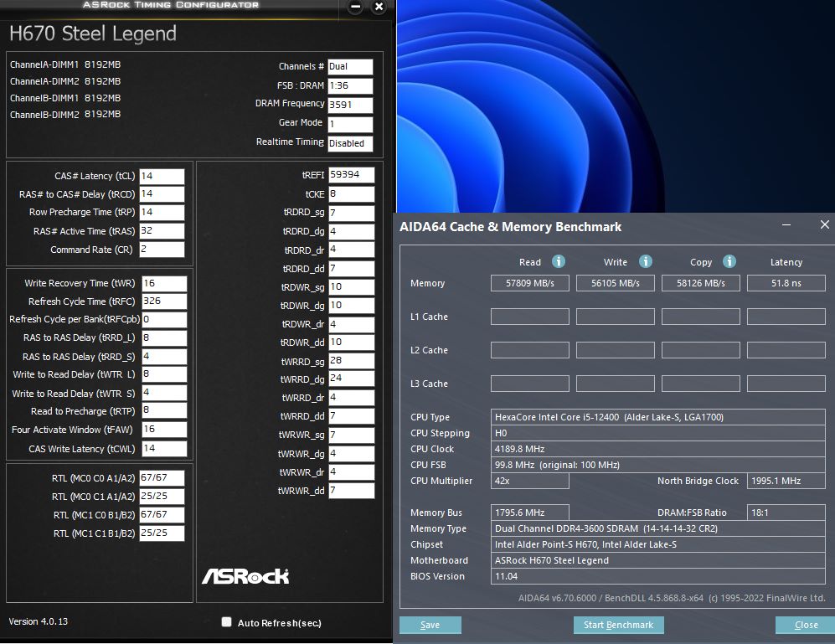Click the CPU Type value in AIDA64
The width and height of the screenshot is (835, 644).
point(658,417)
